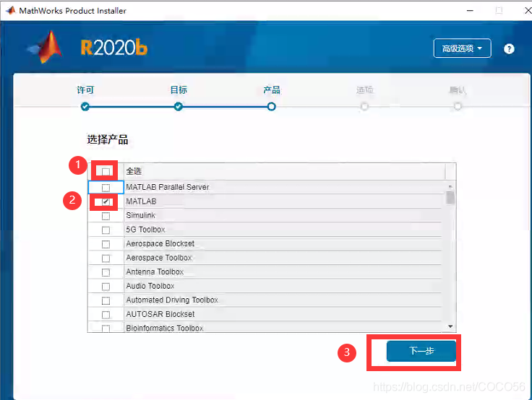Open the 高级选项 dropdown
532x400 pixels.
pyautogui.click(x=462, y=48)
